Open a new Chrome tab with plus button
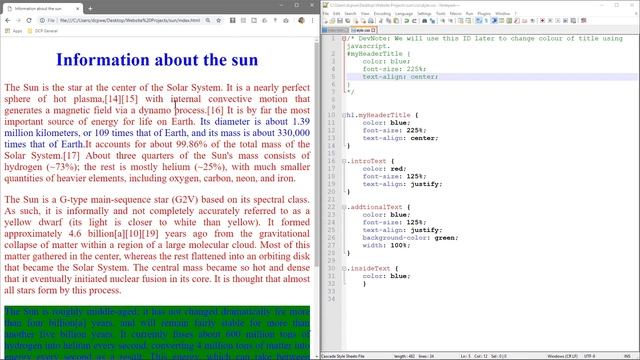 [90, 8]
